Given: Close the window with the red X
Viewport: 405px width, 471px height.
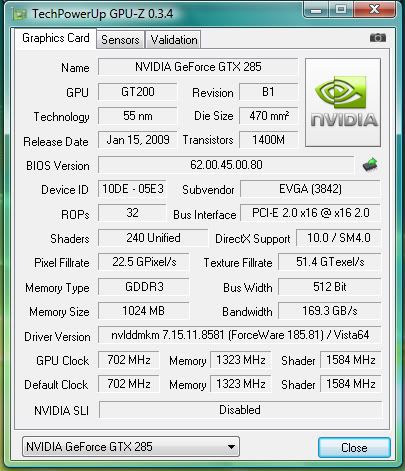Looking at the screenshot, I should [374, 9].
